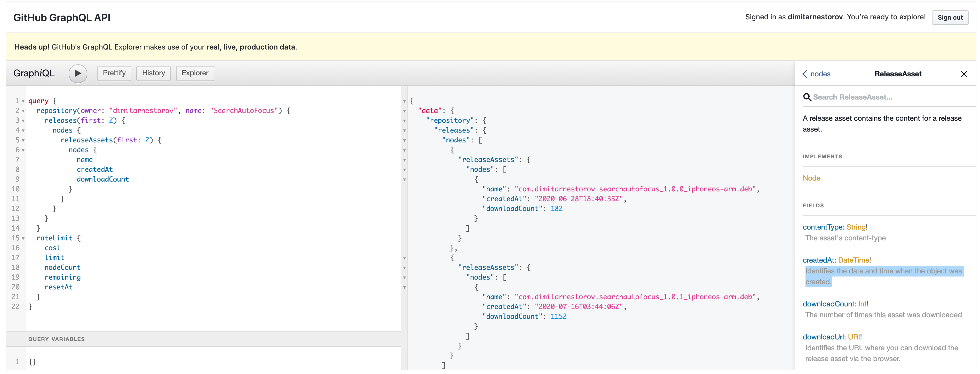Open the History panel

153,73
